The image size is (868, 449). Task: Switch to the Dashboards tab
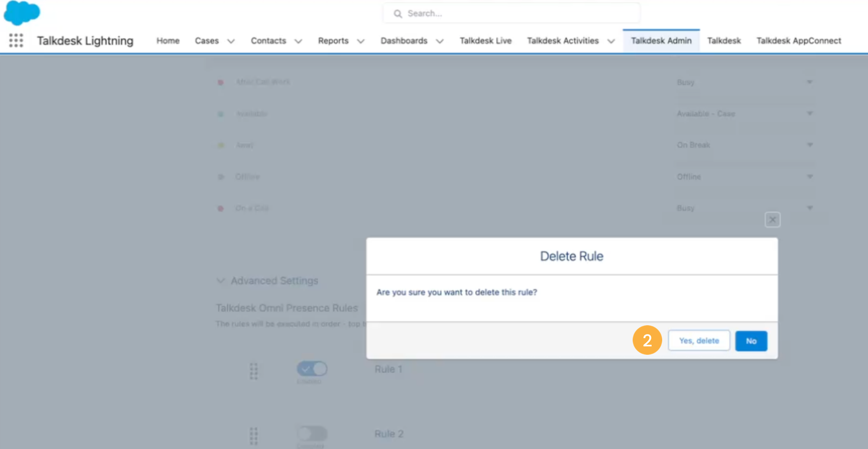coord(404,40)
